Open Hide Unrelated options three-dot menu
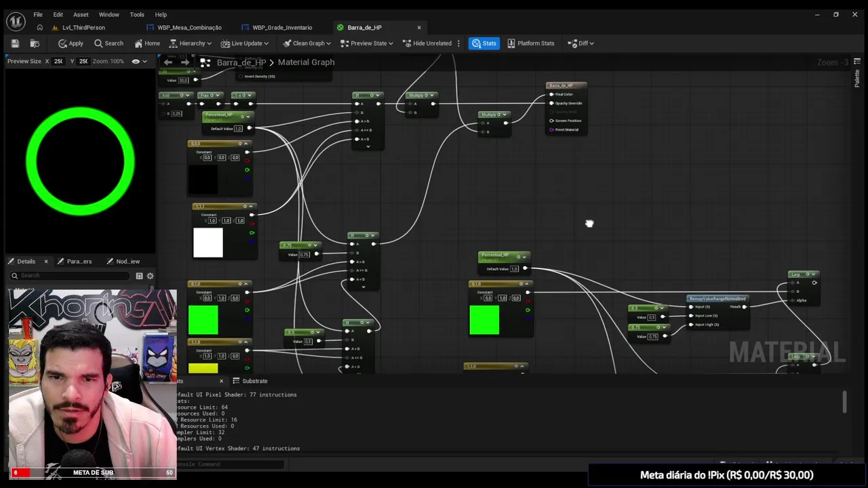The width and height of the screenshot is (868, 488). 458,43
